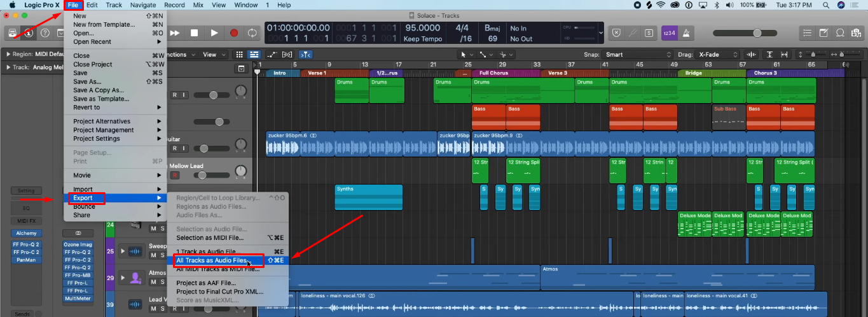Open the Library button in control bar

[12, 33]
